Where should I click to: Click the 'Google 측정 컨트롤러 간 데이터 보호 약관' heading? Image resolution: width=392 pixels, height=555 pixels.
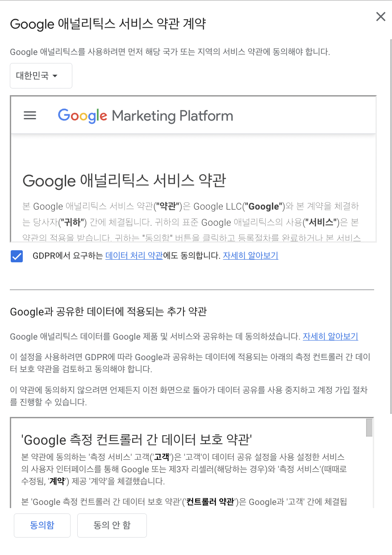pyautogui.click(x=137, y=440)
